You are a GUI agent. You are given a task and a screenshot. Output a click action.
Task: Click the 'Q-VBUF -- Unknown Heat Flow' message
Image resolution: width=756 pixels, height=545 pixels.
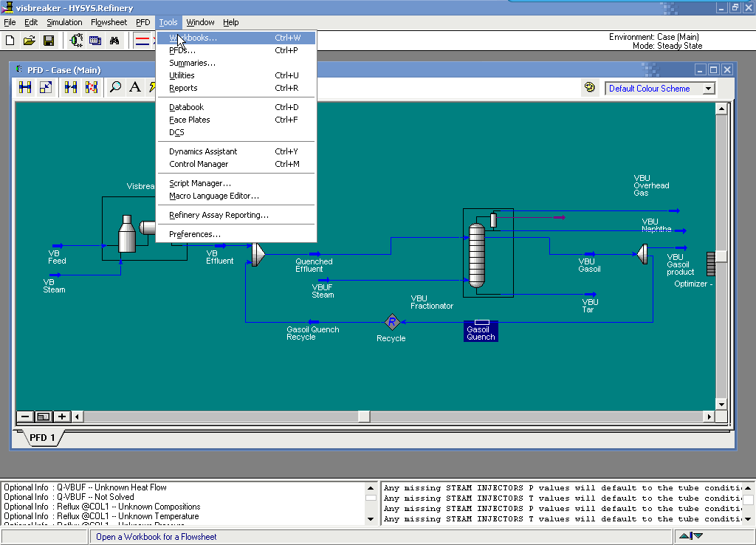click(86, 487)
